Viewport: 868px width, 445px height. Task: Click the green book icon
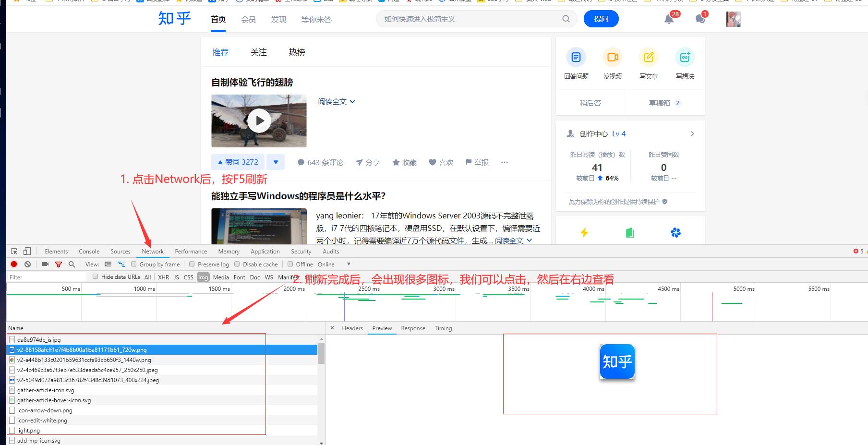[630, 233]
